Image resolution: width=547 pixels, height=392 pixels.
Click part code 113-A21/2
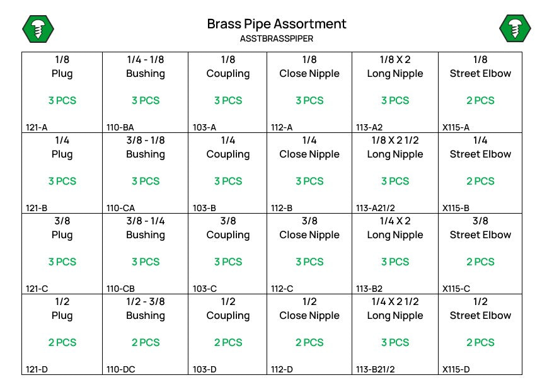[x=376, y=208]
